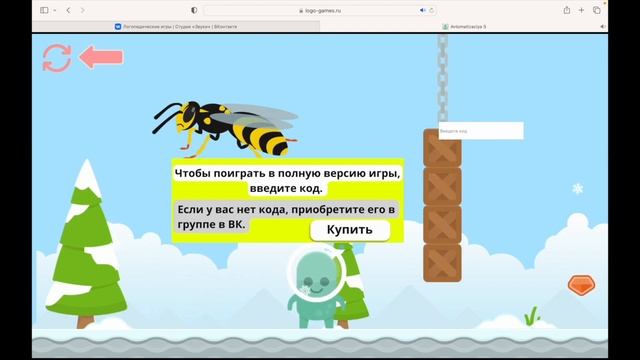Viewport: 640px width, 360px height.
Task: Go forward with Safari forward arrow
Action: (x=82, y=10)
